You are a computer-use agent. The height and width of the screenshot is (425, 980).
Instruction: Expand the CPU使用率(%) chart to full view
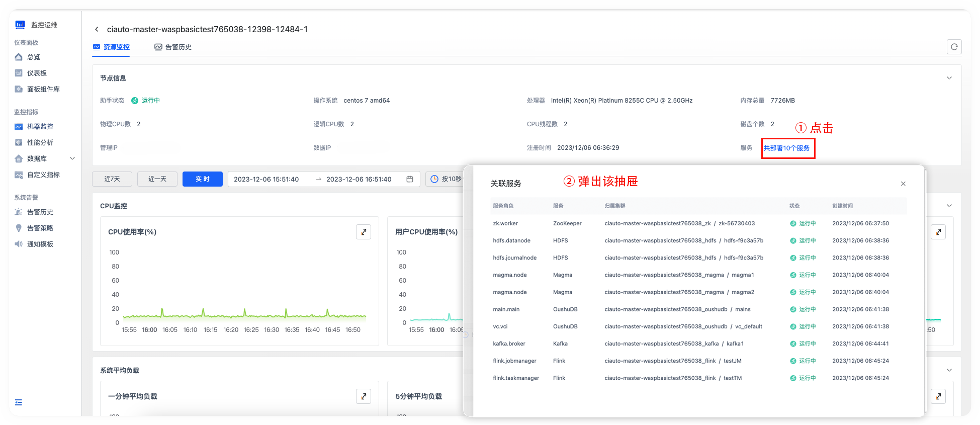(x=364, y=232)
